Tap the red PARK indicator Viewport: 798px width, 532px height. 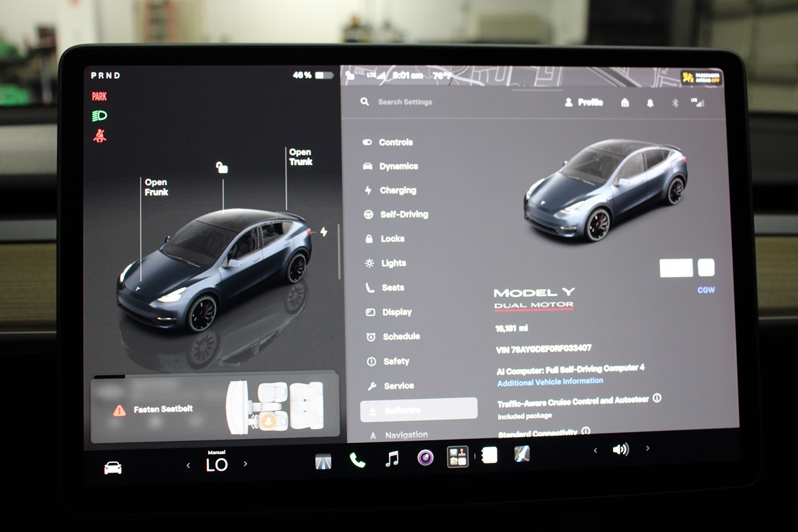click(x=100, y=96)
